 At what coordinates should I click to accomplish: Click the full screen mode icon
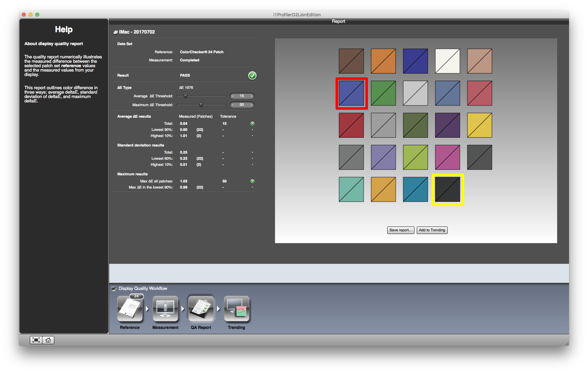[36, 340]
